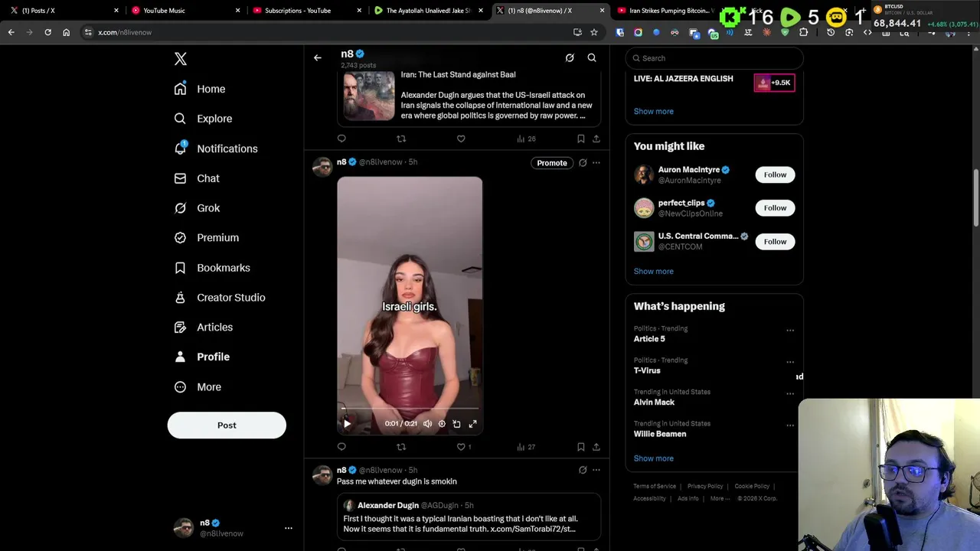Follow Auron MacIntyre
This screenshot has height=551, width=980.
click(x=775, y=175)
